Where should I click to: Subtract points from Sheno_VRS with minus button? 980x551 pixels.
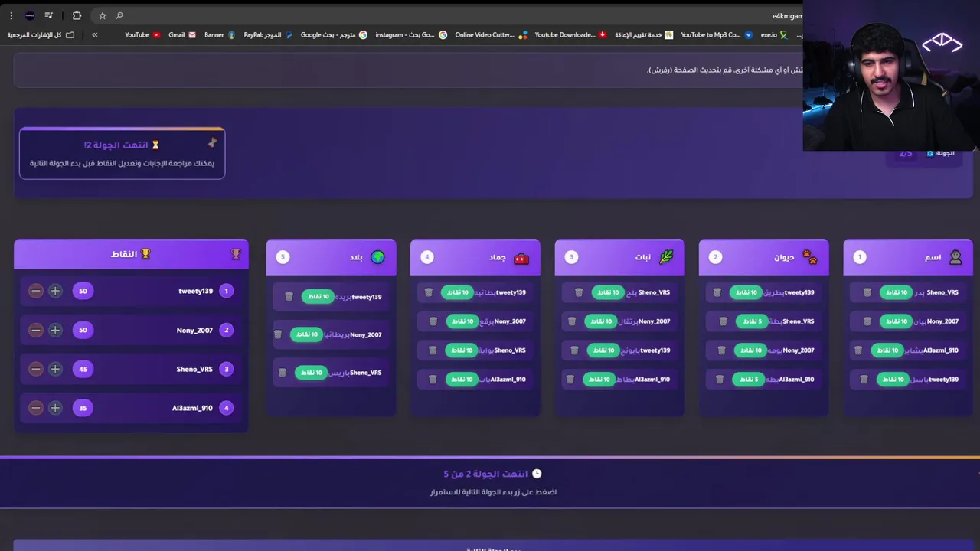coord(36,369)
